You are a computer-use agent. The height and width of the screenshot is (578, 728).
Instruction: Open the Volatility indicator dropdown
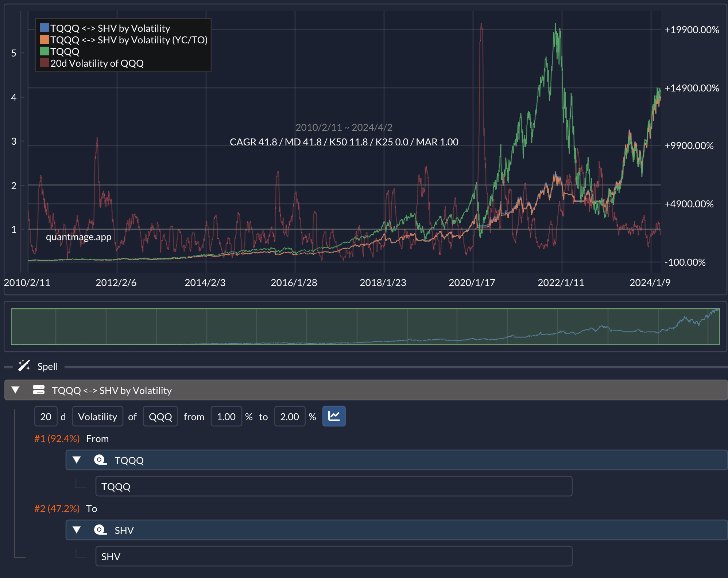click(97, 416)
